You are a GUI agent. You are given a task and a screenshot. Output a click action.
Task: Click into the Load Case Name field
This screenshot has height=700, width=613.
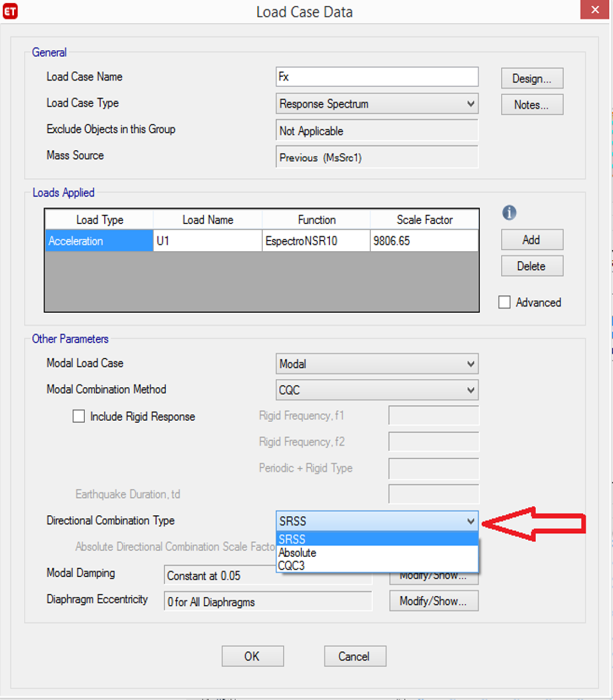tap(376, 77)
